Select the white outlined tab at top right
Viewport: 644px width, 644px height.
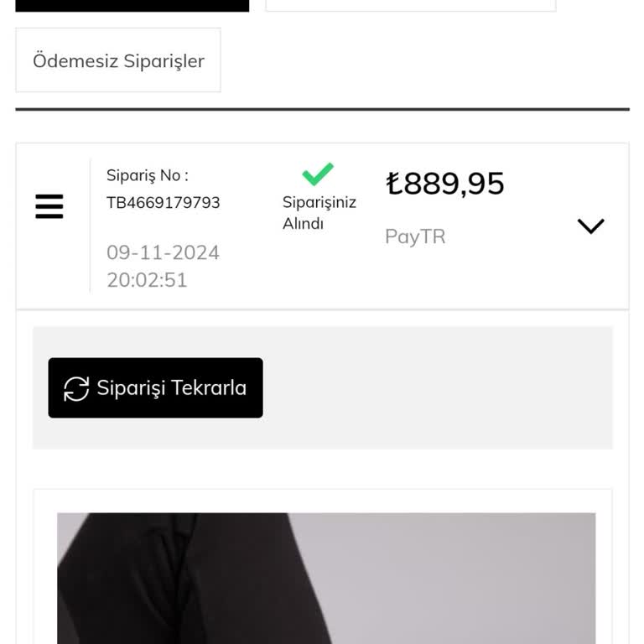pyautogui.click(x=411, y=5)
